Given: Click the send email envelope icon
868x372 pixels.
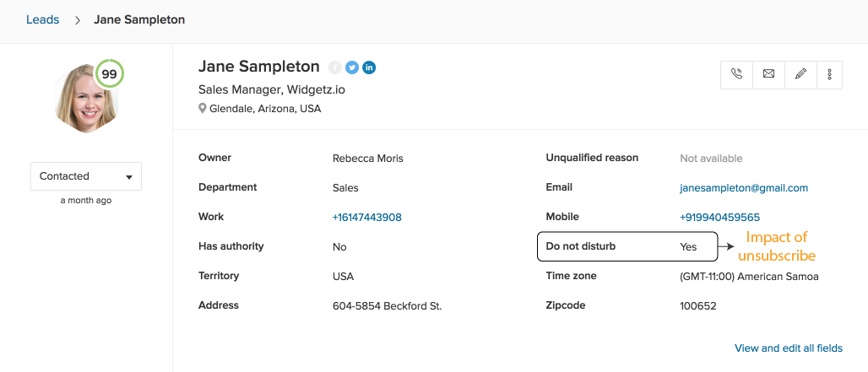Looking at the screenshot, I should 768,74.
